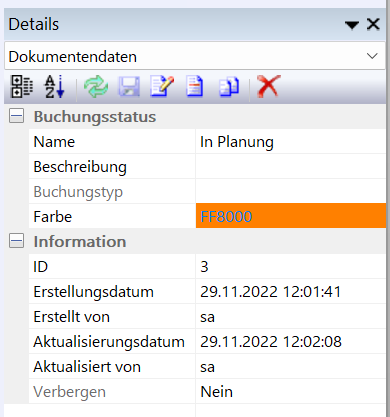Open the Details panel options arrow
The width and height of the screenshot is (390, 417).
point(352,25)
